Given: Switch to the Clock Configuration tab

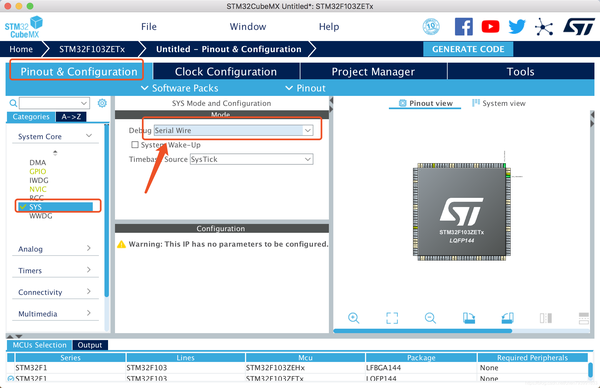Looking at the screenshot, I should 226,72.
